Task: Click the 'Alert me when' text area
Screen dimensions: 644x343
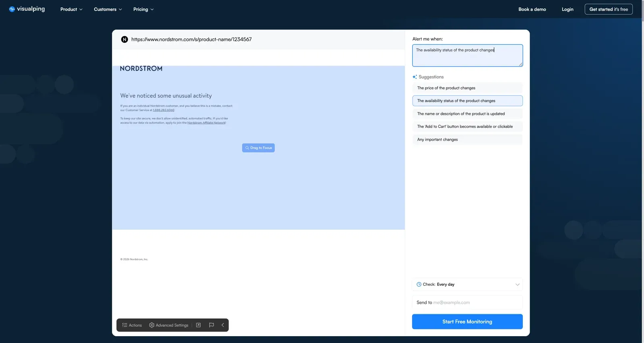Action: (x=467, y=56)
